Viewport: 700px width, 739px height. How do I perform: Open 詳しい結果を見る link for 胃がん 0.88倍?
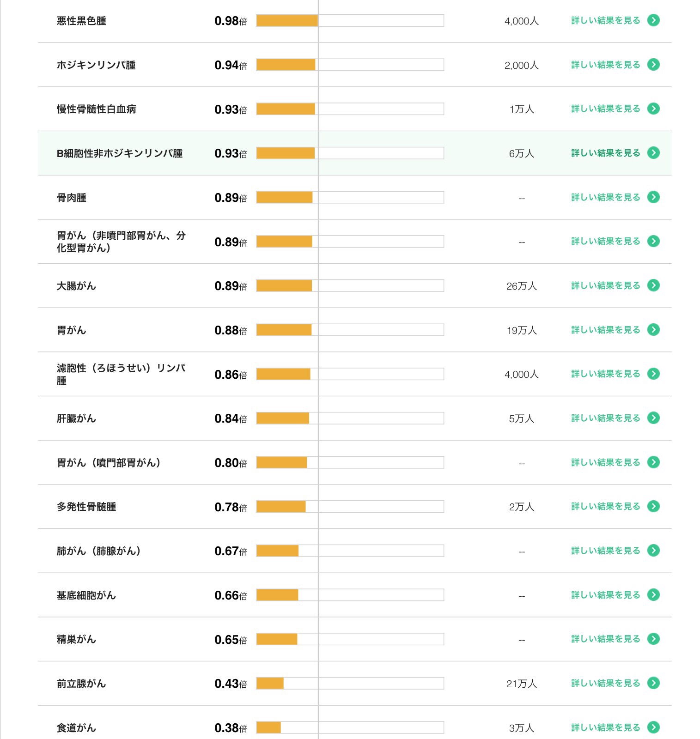tap(615, 330)
